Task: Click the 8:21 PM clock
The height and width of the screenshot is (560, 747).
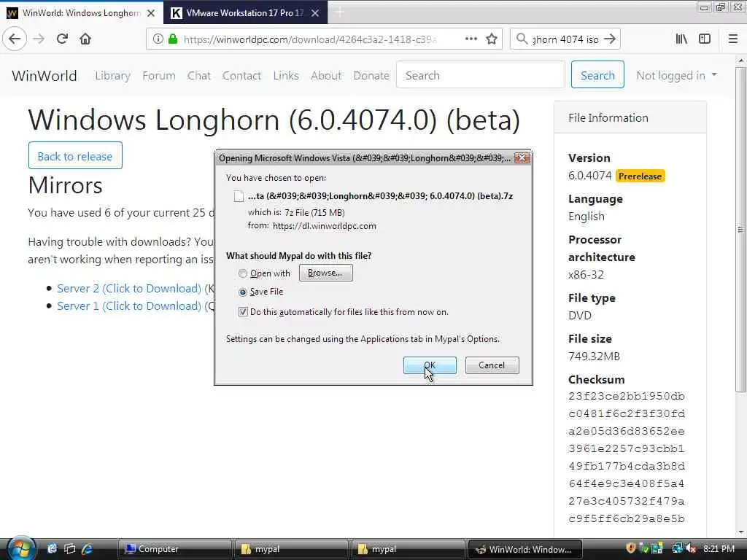Action: [719, 548]
